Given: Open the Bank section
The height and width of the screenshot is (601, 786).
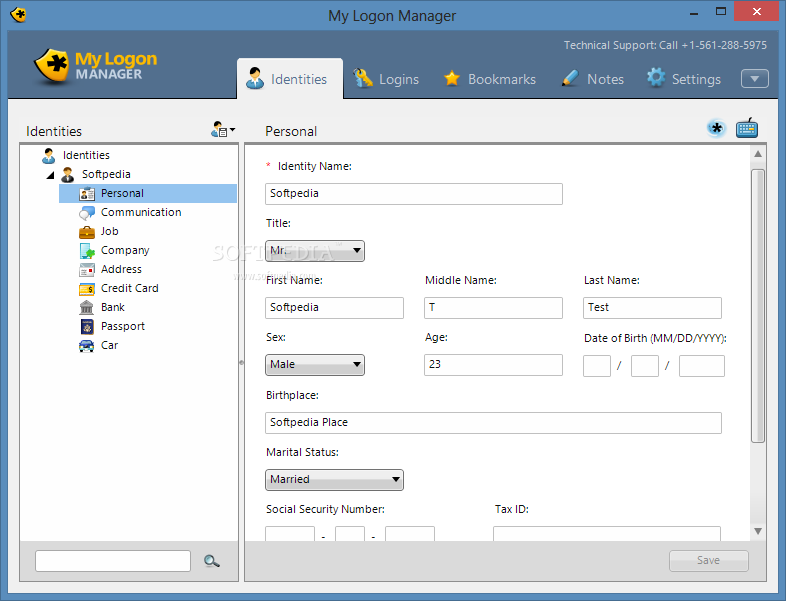Looking at the screenshot, I should click(112, 308).
